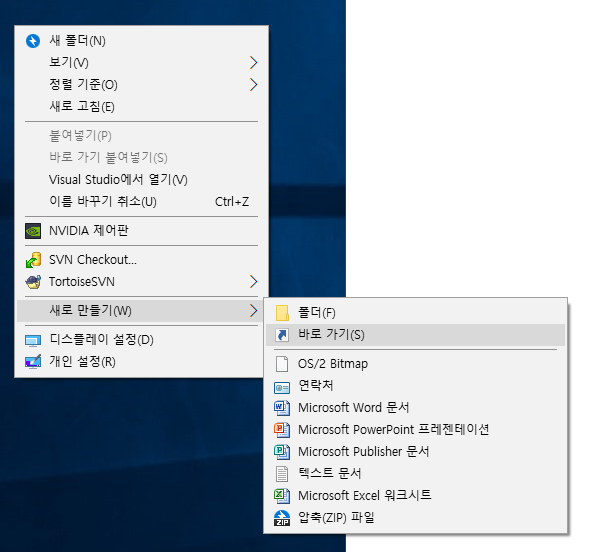Click the SVN Checkout icon

pyautogui.click(x=33, y=260)
